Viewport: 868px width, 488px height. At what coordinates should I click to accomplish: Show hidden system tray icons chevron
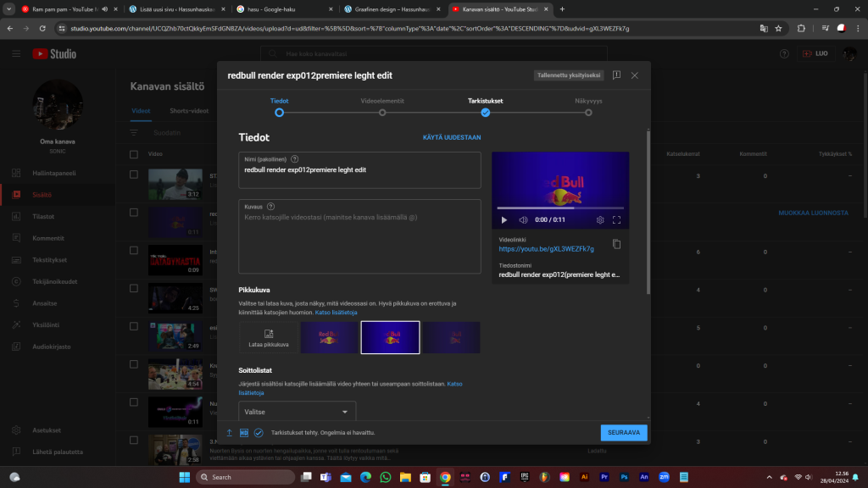click(x=769, y=477)
